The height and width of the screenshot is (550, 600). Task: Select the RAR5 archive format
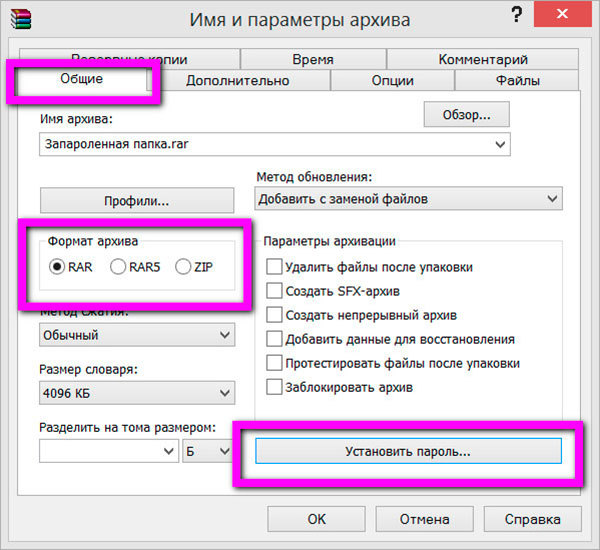coord(118,266)
